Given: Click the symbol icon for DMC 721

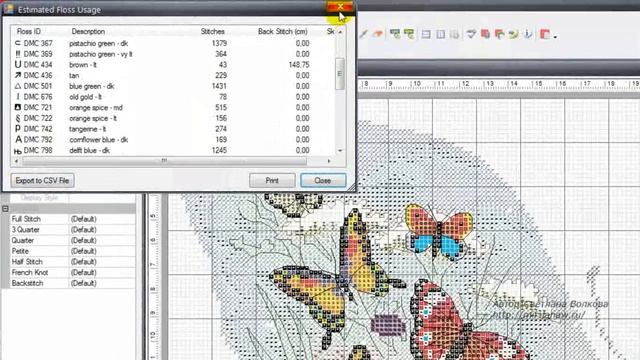Looking at the screenshot, I should (x=18, y=107).
